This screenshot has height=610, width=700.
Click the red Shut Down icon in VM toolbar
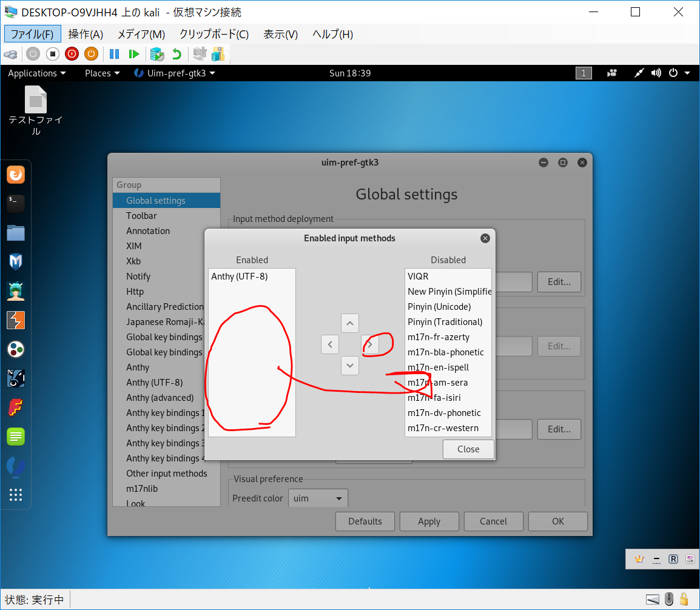click(x=72, y=54)
